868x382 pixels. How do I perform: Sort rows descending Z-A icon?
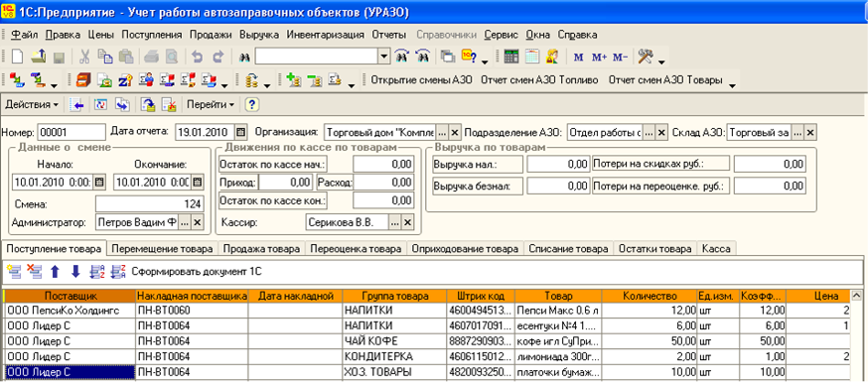point(118,271)
